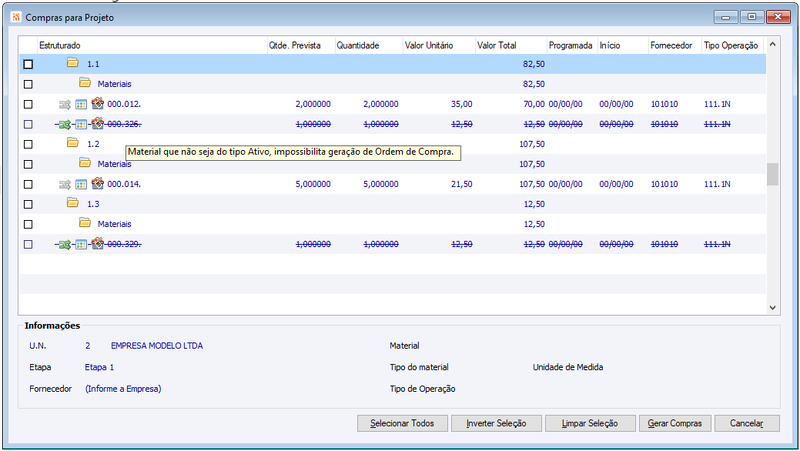Image resolution: width=800 pixels, height=451 pixels.
Task: Click the Fornecedor column header
Action: (675, 45)
